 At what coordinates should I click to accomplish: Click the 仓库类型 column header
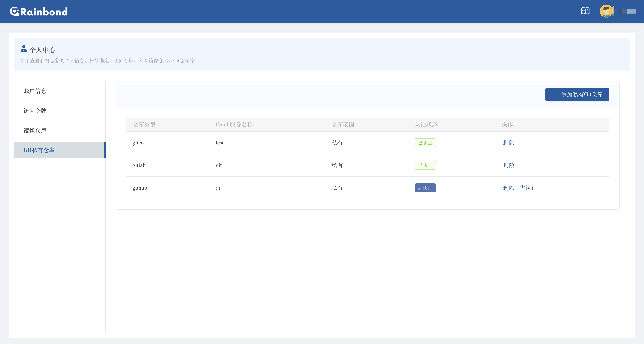pos(144,124)
